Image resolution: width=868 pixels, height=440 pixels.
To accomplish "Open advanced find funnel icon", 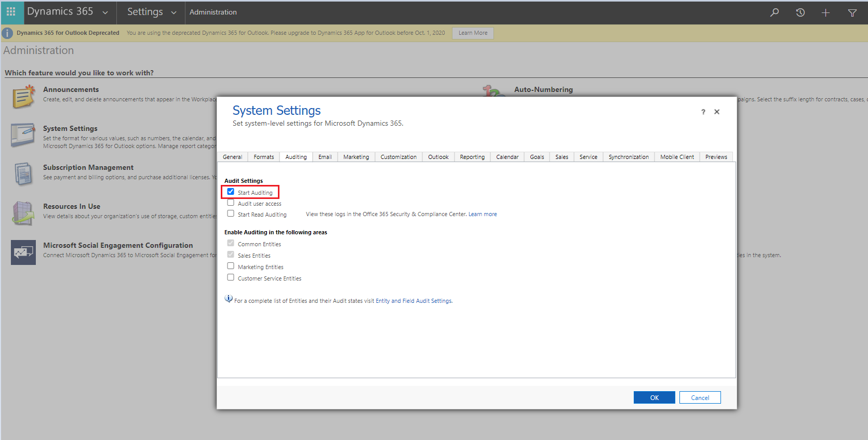I will point(852,12).
